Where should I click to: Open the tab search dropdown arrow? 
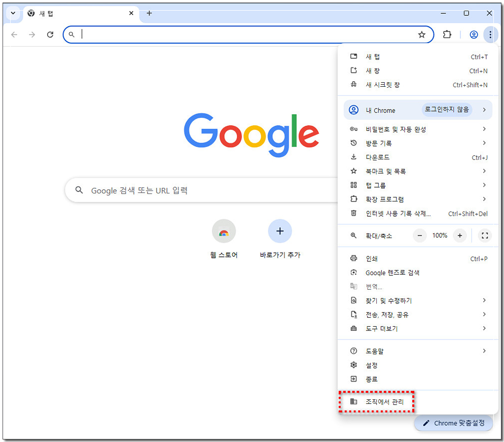pos(13,13)
